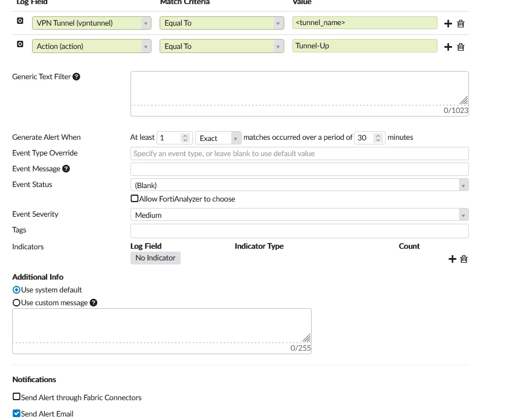The height and width of the screenshot is (420, 526).
Task: Click the square icon beside VPN Tunnel row
Action: point(20,21)
